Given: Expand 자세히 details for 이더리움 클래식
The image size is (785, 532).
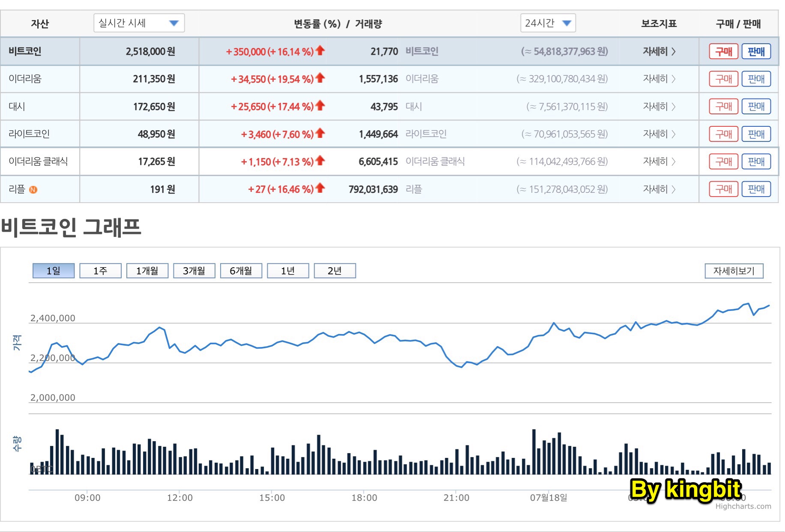Looking at the screenshot, I should coord(659,161).
